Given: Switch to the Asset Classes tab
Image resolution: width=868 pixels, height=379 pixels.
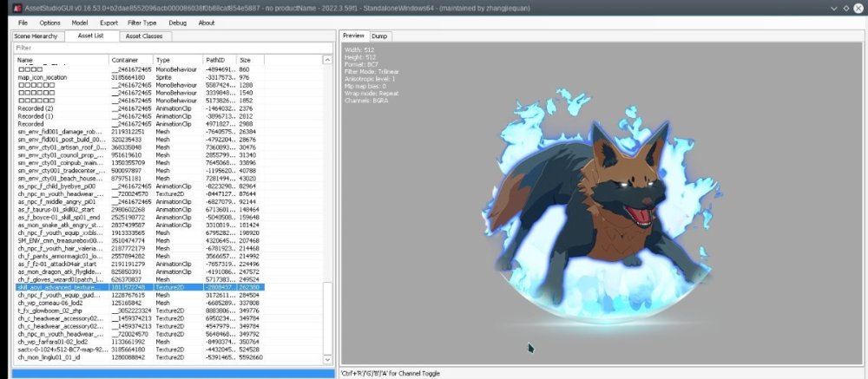Looking at the screenshot, I should tap(142, 36).
